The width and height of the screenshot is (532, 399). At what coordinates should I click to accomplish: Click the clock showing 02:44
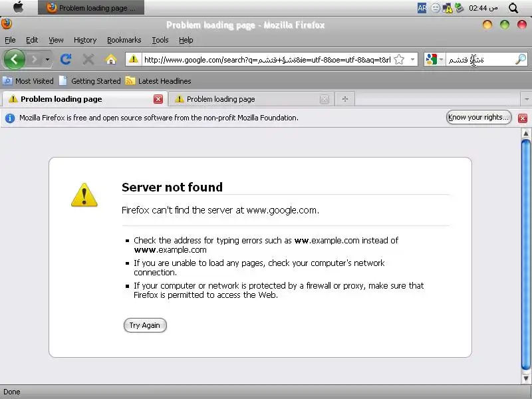click(x=483, y=8)
